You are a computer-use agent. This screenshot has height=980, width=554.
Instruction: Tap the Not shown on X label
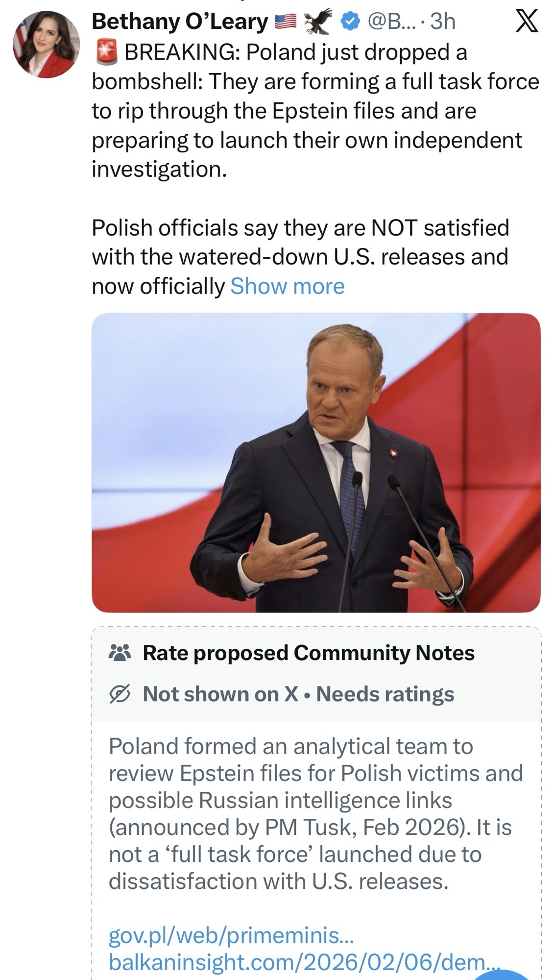(x=220, y=694)
